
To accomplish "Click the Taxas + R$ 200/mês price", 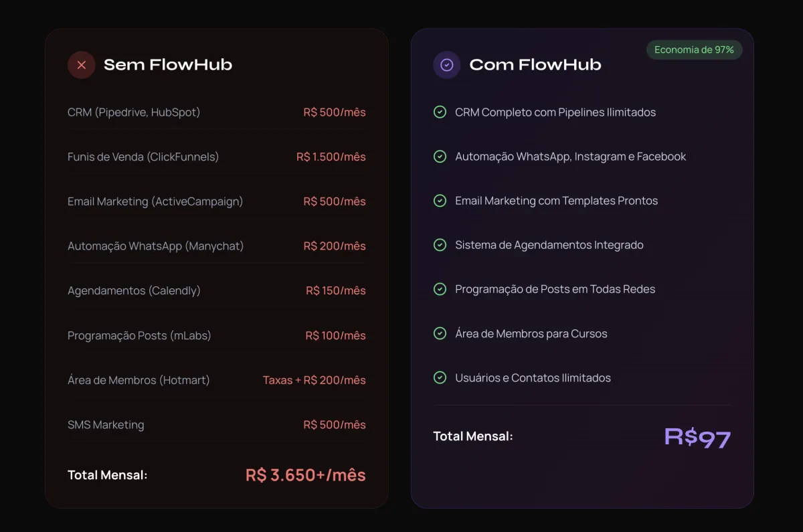I will [x=314, y=380].
